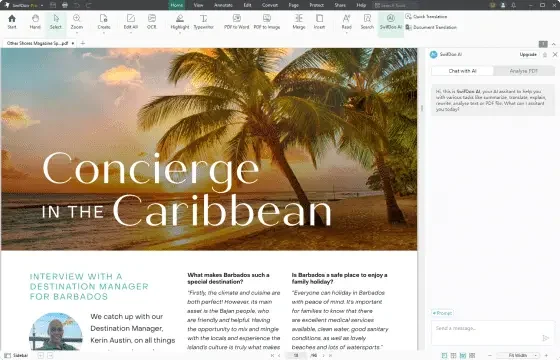Viewport: 560px width, 360px height.
Task: Open the Protect menu tab
Action: point(316,5)
